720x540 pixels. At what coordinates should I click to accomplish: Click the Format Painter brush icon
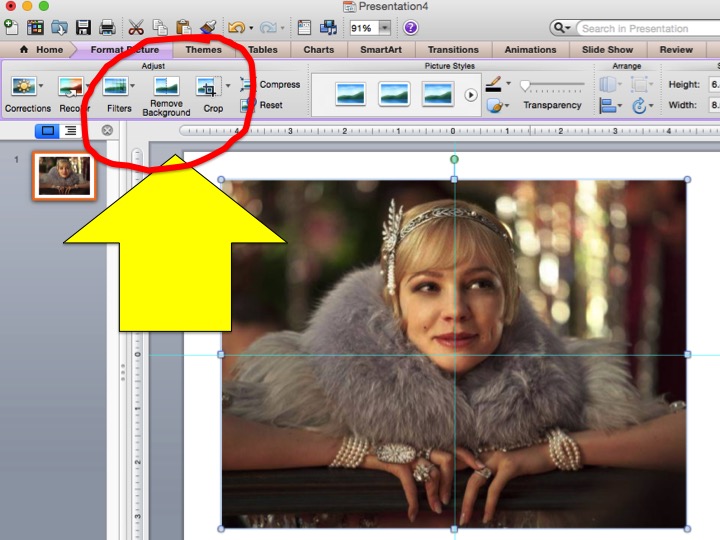point(208,28)
